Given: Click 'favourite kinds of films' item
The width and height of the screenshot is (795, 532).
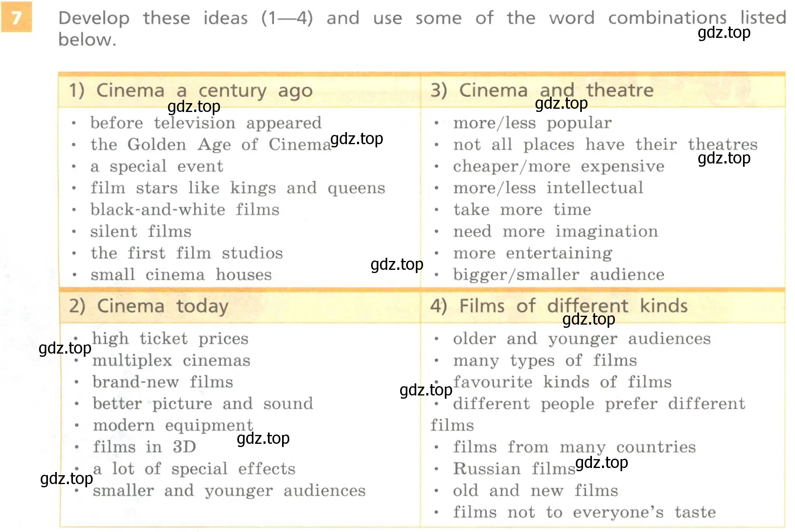Looking at the screenshot, I should 562,382.
